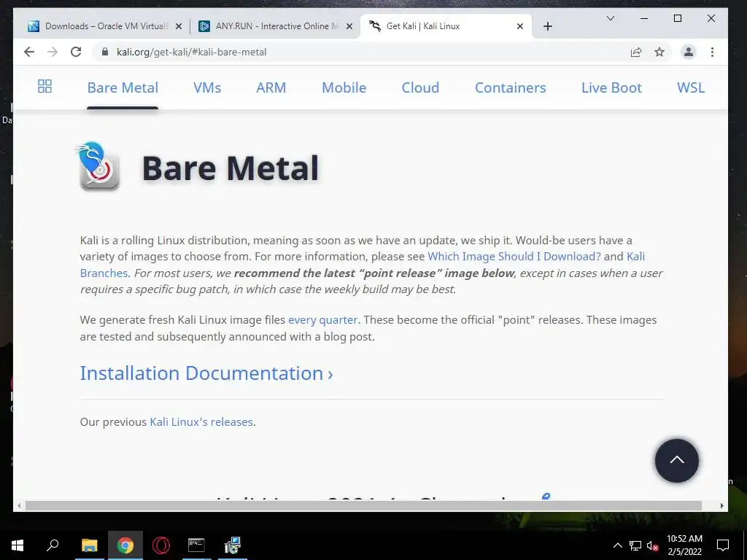Open the 'every quarter' link
The width and height of the screenshot is (747, 560).
pyautogui.click(x=322, y=320)
